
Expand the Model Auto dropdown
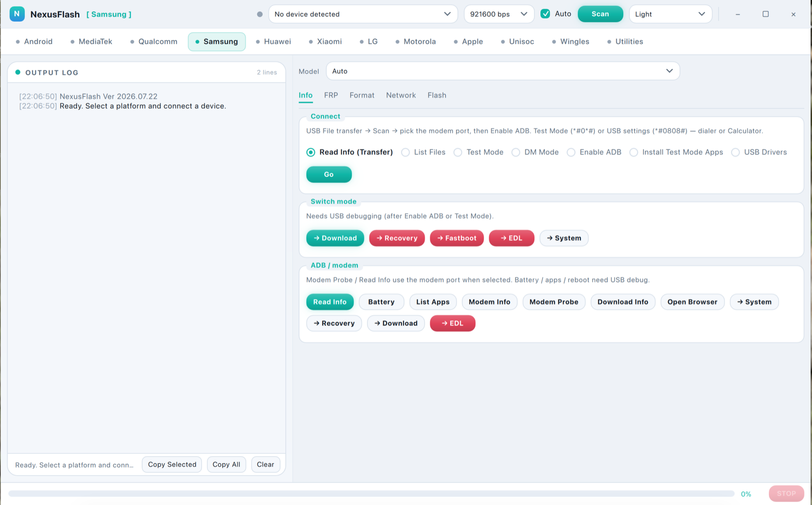pyautogui.click(x=503, y=71)
